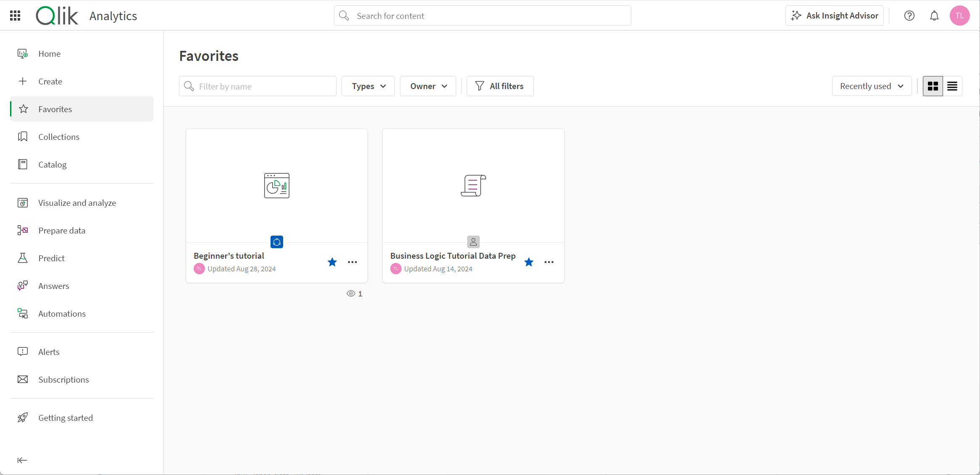Click the Qlik Analytics home icon
Screen dimensions: 980x475
pos(58,15)
